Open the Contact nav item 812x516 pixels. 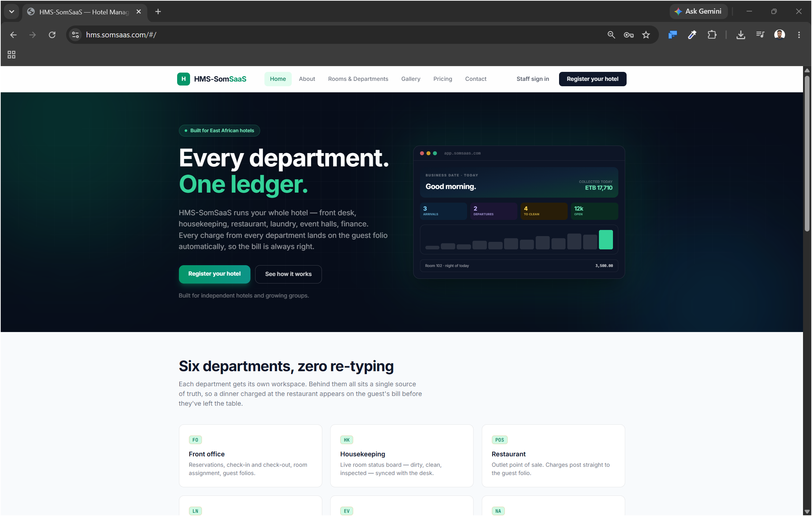[x=476, y=79]
